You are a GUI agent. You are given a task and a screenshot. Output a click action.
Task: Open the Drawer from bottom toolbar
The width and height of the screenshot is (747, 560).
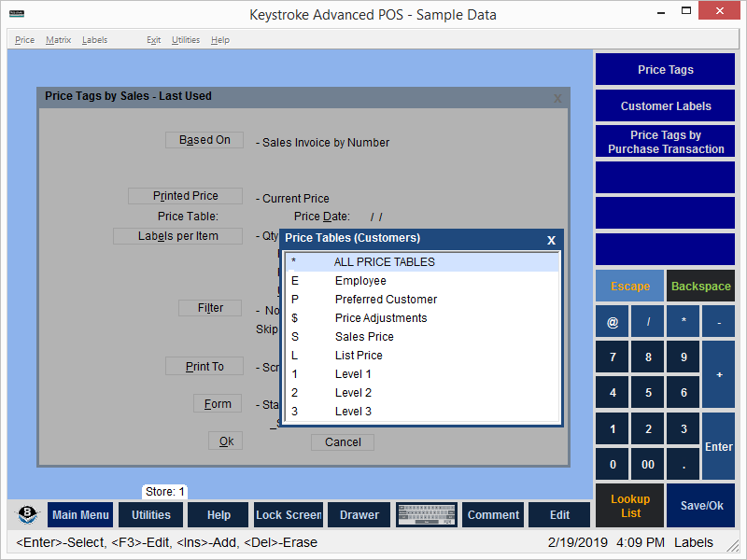pyautogui.click(x=359, y=515)
